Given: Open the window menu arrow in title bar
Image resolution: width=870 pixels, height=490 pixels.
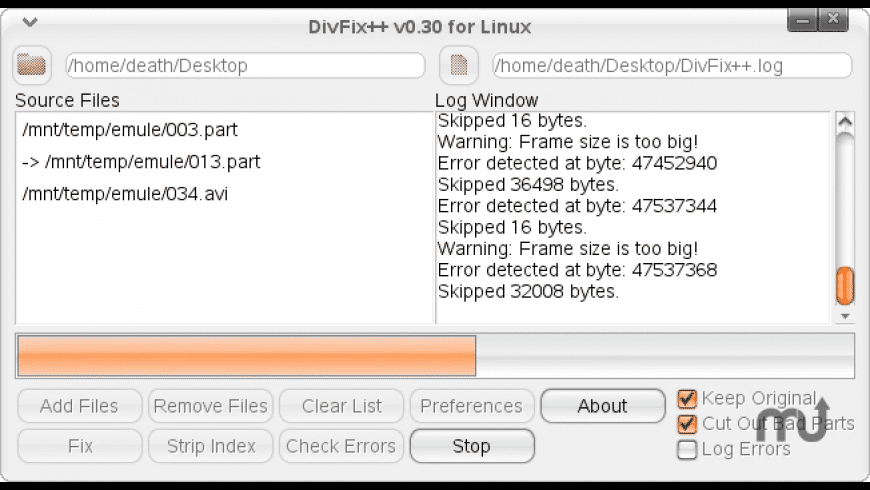Looking at the screenshot, I should (x=30, y=22).
